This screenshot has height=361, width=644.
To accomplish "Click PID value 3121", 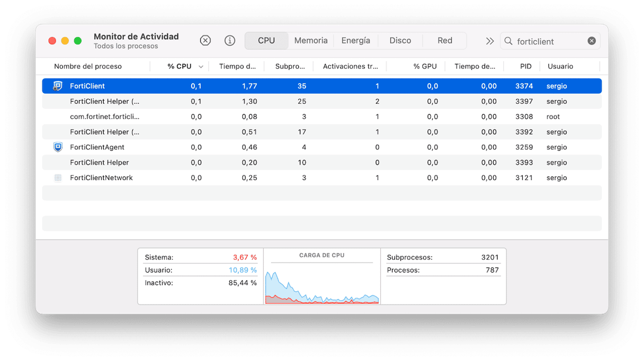I will (x=524, y=178).
